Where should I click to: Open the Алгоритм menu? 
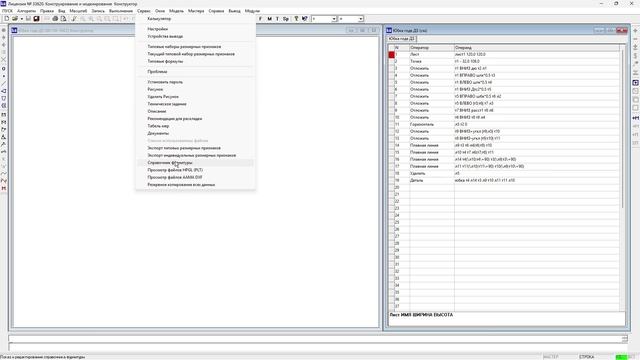(27, 11)
